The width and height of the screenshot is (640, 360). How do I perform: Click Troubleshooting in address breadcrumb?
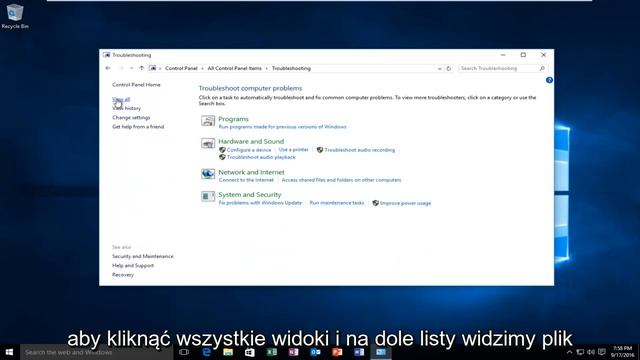pyautogui.click(x=291, y=69)
